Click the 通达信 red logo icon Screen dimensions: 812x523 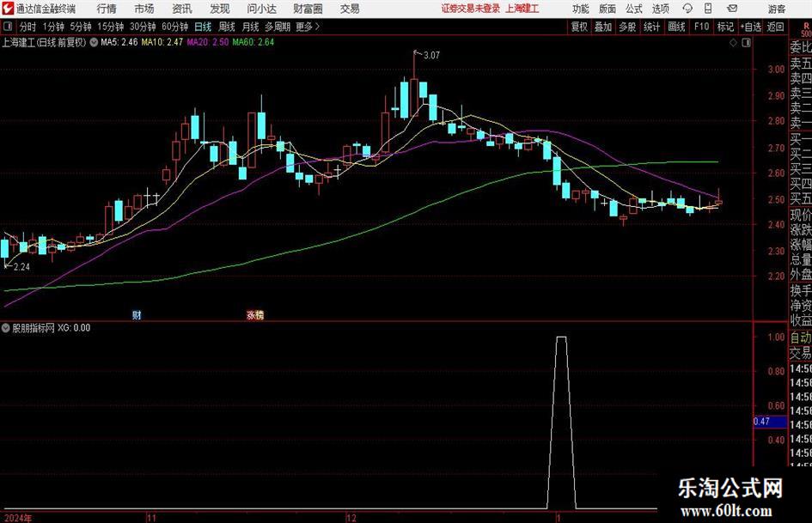[7, 9]
